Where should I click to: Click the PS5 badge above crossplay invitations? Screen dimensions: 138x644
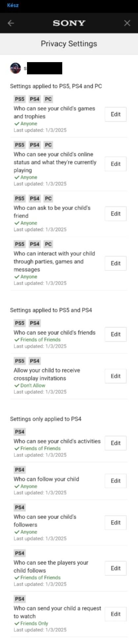click(x=20, y=361)
